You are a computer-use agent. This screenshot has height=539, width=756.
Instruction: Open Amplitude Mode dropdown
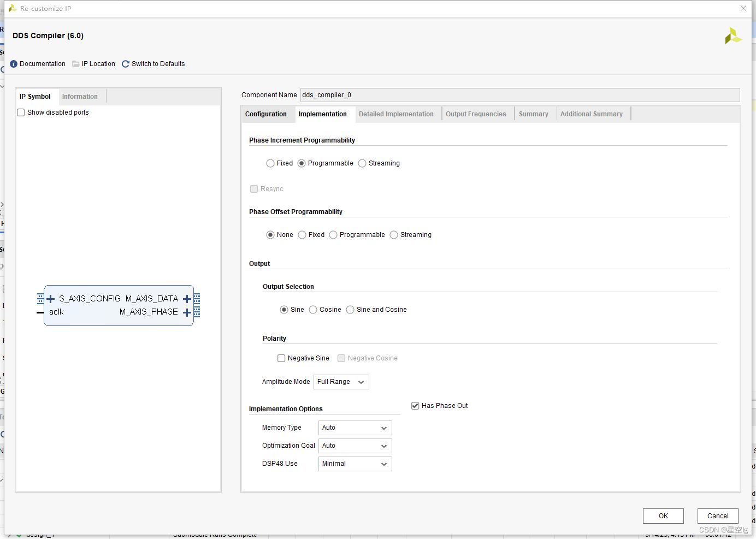point(341,382)
